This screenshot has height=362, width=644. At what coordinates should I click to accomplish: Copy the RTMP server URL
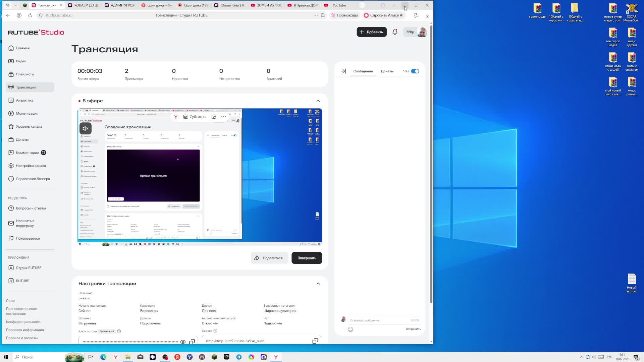click(x=315, y=341)
